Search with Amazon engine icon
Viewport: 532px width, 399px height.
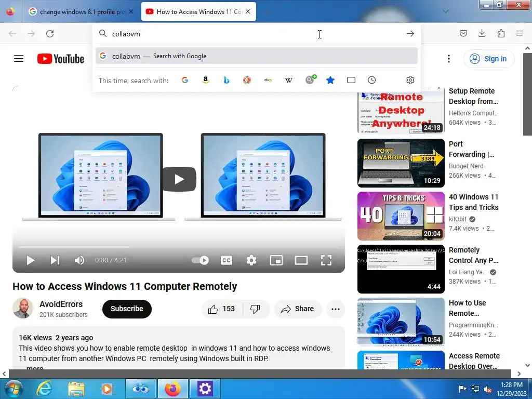click(x=206, y=80)
